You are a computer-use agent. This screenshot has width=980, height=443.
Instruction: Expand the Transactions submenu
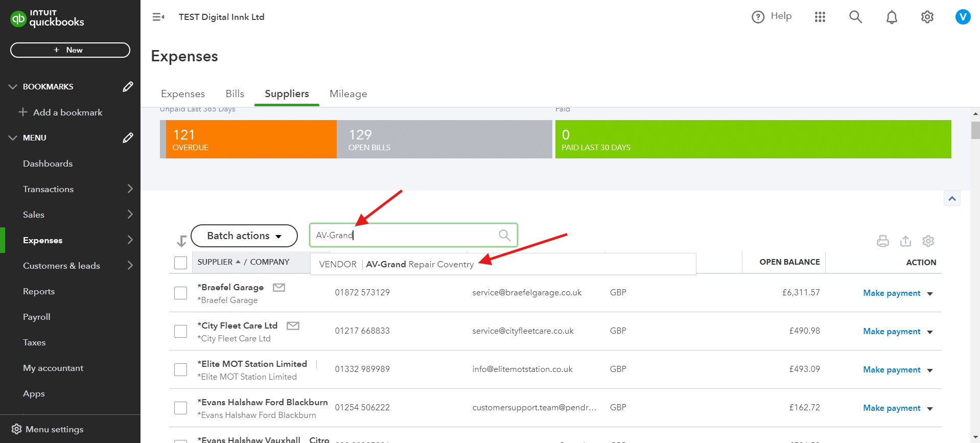click(x=130, y=189)
